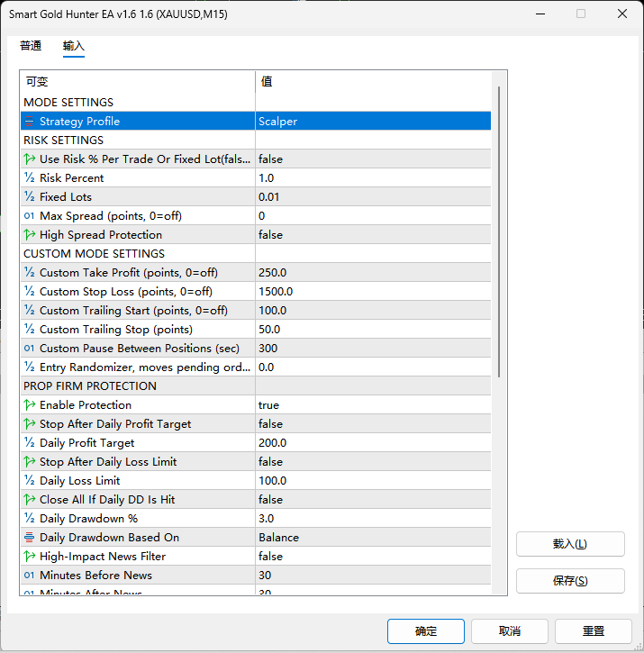Click the boolean icon beside Enable Protection

coord(29,404)
